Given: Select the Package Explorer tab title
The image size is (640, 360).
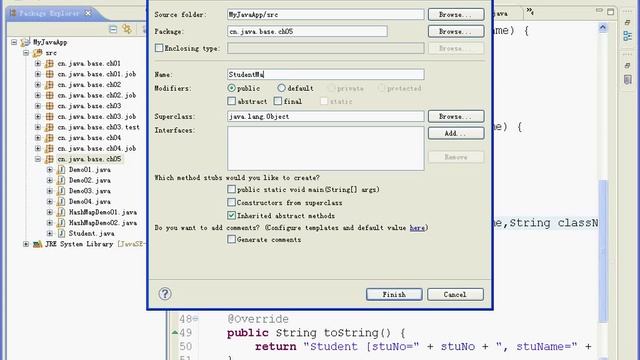Looking at the screenshot, I should coord(49,13).
